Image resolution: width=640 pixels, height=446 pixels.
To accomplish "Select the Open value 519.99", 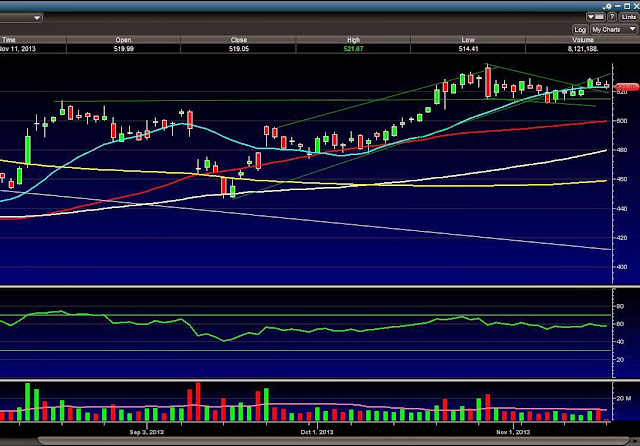I will [123, 49].
